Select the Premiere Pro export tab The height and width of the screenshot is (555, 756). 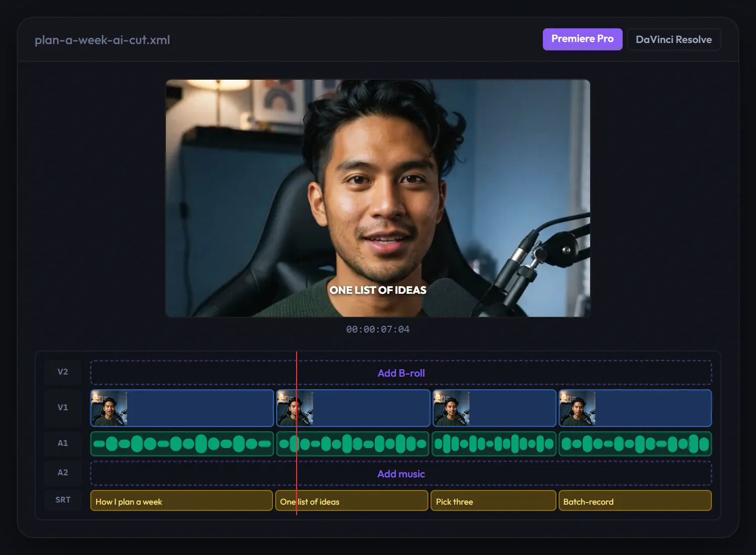(582, 39)
